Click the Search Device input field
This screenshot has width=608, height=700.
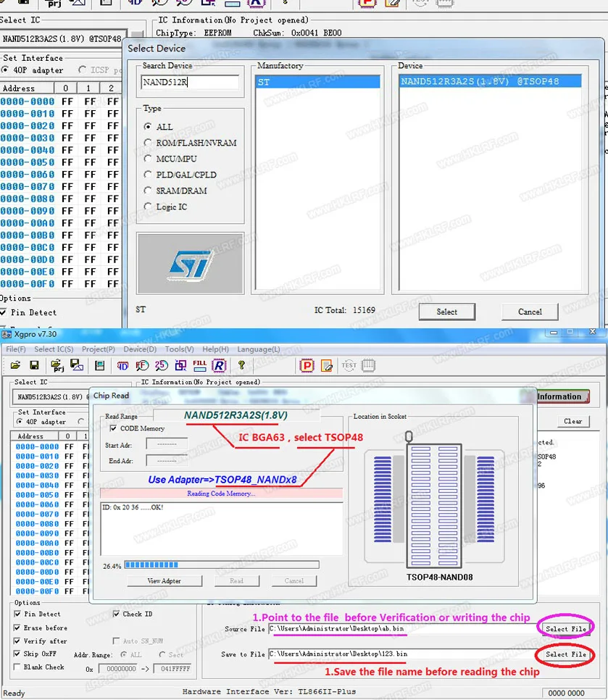[190, 82]
